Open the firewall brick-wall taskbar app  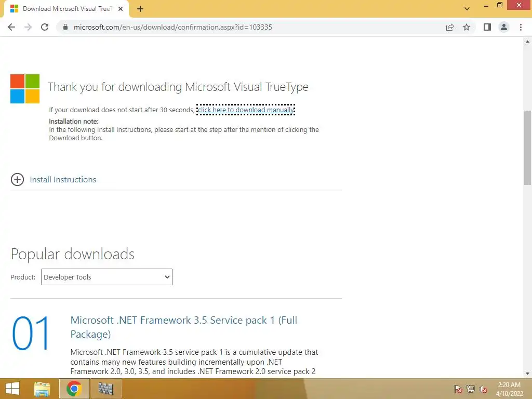(x=106, y=389)
